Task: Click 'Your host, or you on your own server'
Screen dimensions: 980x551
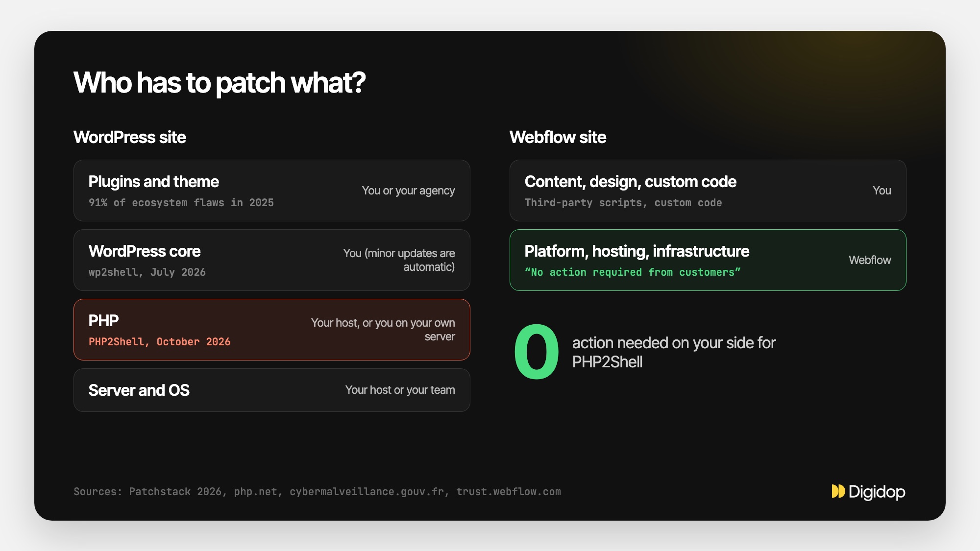Action: (383, 330)
